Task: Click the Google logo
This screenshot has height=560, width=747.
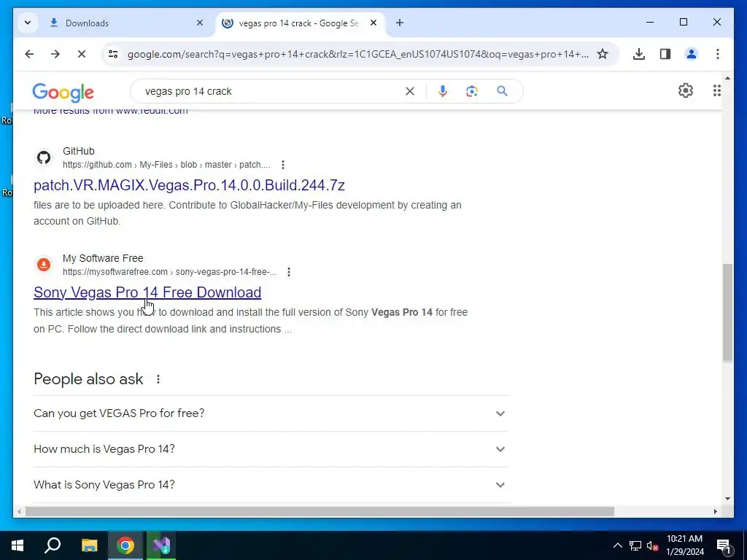Action: pyautogui.click(x=63, y=93)
